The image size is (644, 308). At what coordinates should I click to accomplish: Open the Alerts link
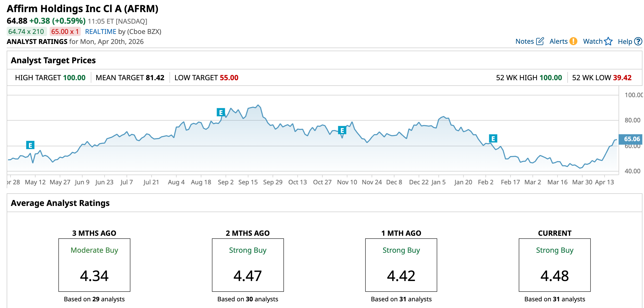point(558,41)
